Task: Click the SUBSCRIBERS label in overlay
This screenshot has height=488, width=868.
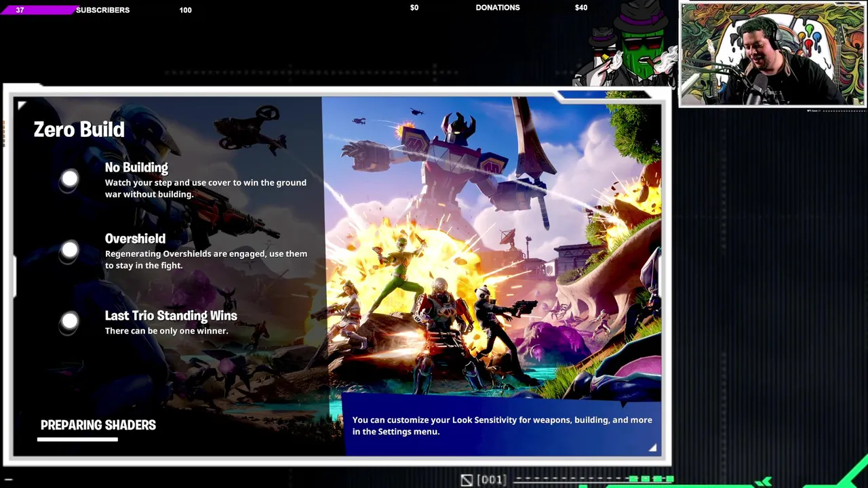Action: point(102,10)
